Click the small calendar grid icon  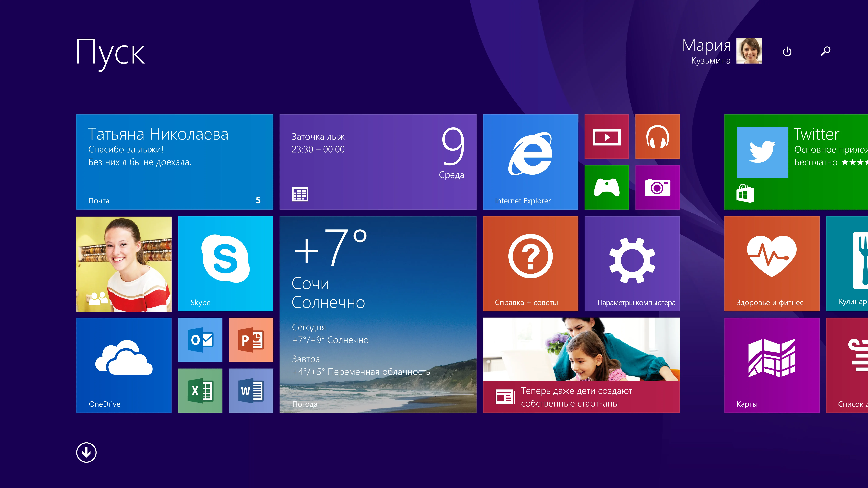coord(300,194)
